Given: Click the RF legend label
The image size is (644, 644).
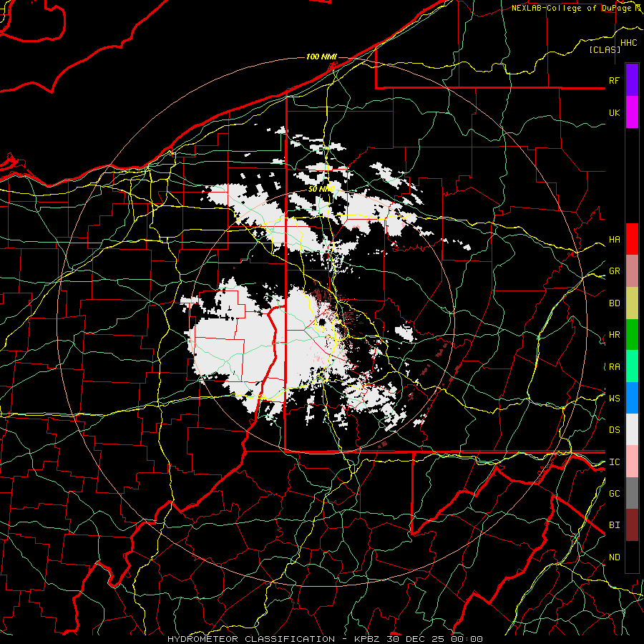Looking at the screenshot, I should [614, 80].
